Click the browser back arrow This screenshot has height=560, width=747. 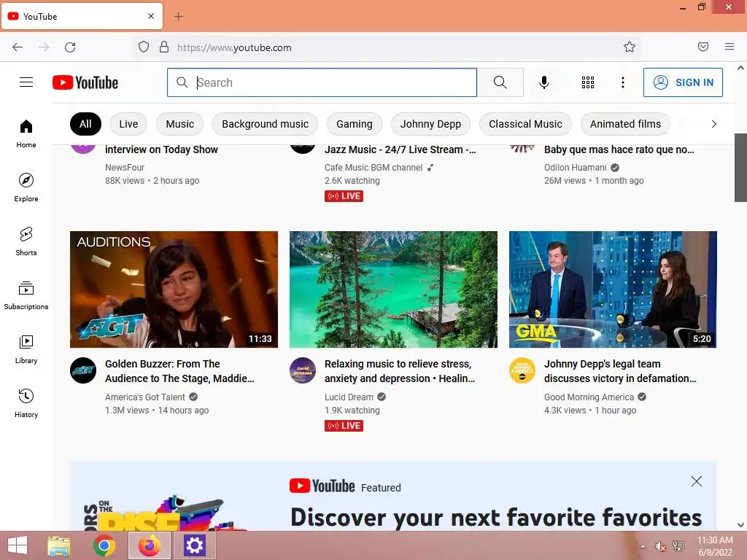point(18,47)
